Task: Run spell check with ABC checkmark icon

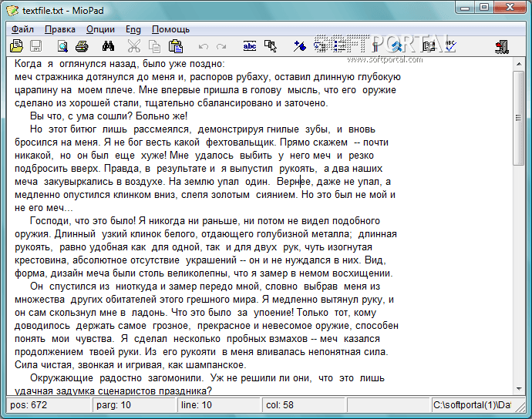Action: (x=450, y=46)
